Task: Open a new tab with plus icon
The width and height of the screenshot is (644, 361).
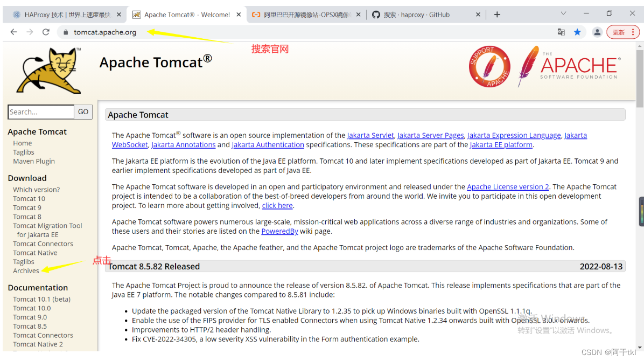Action: pyautogui.click(x=497, y=15)
